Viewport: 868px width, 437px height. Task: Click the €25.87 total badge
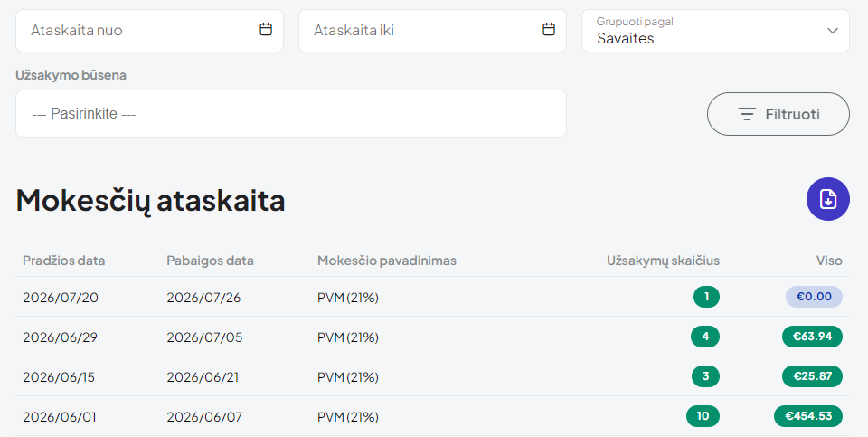point(812,376)
